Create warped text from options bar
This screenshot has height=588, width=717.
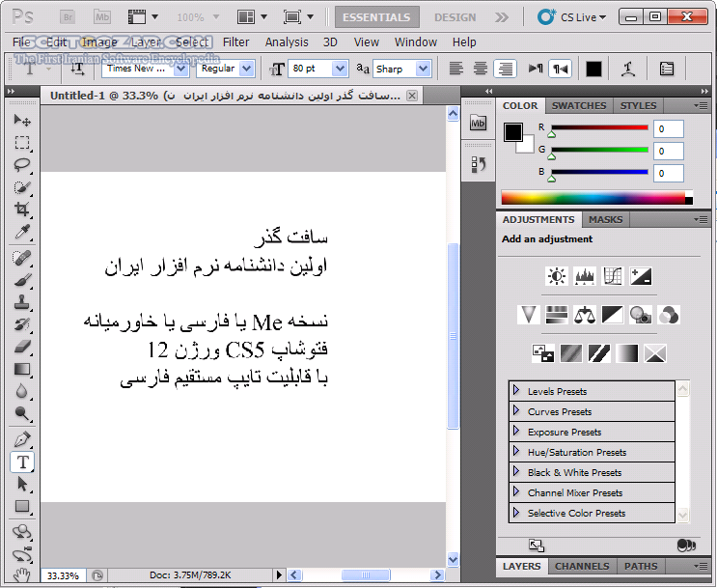click(628, 70)
